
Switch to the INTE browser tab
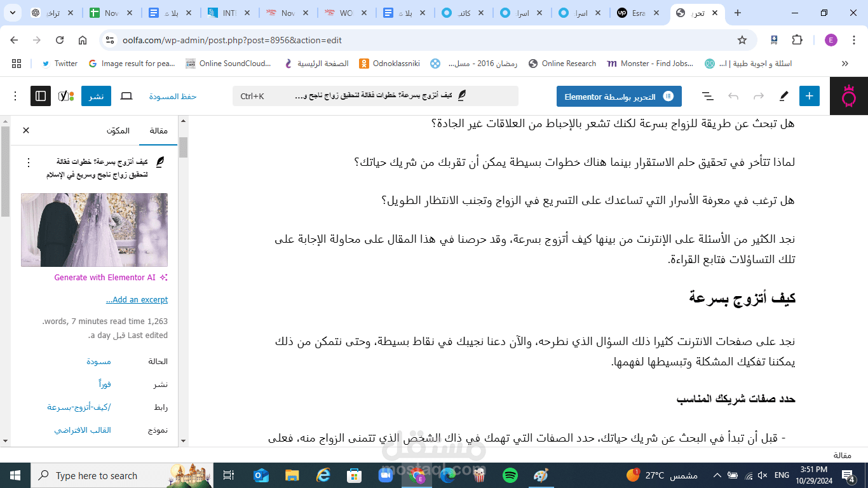(230, 13)
